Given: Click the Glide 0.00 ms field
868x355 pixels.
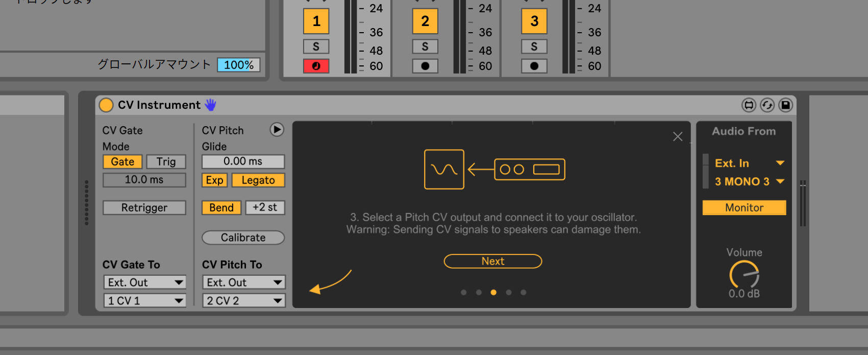Looking at the screenshot, I should tap(243, 161).
